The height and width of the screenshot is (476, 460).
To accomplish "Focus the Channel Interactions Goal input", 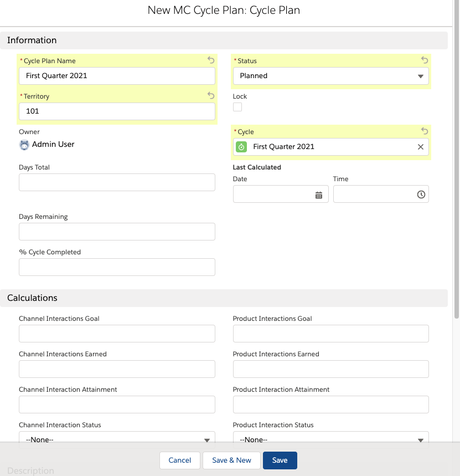I will click(x=117, y=334).
